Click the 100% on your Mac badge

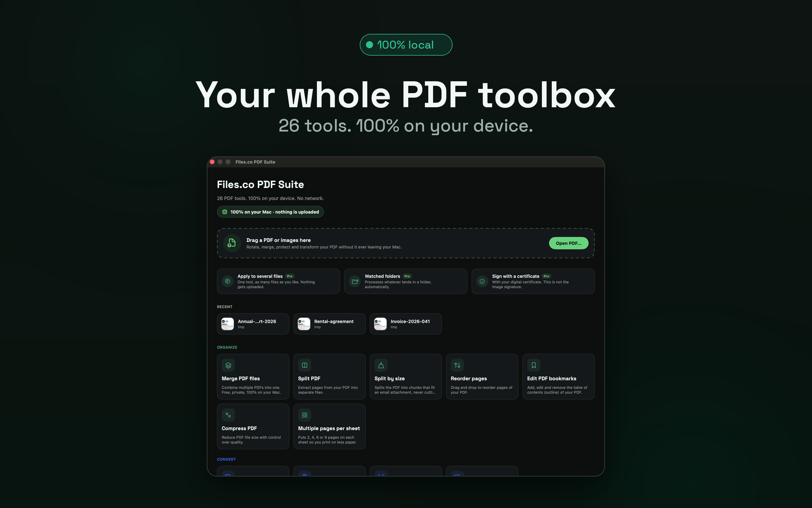point(270,212)
